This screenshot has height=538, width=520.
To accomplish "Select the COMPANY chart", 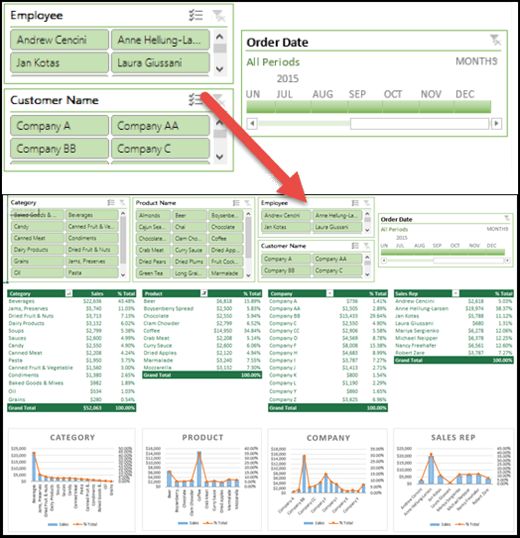I will click(328, 480).
